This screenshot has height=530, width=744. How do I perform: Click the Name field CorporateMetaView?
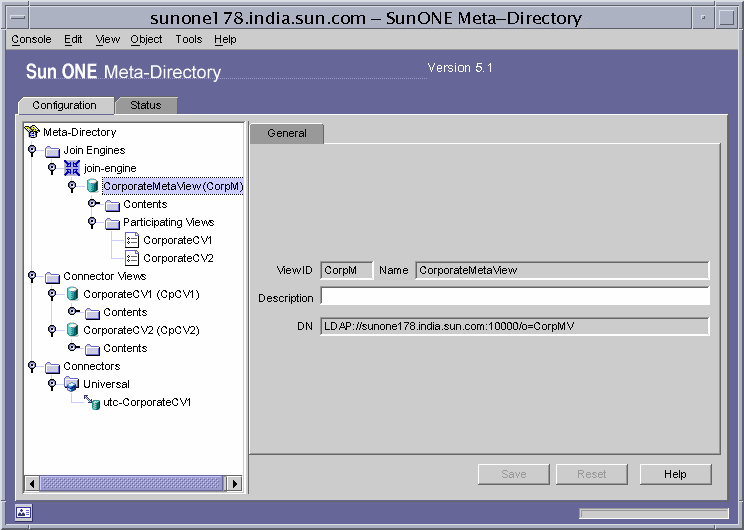click(562, 270)
